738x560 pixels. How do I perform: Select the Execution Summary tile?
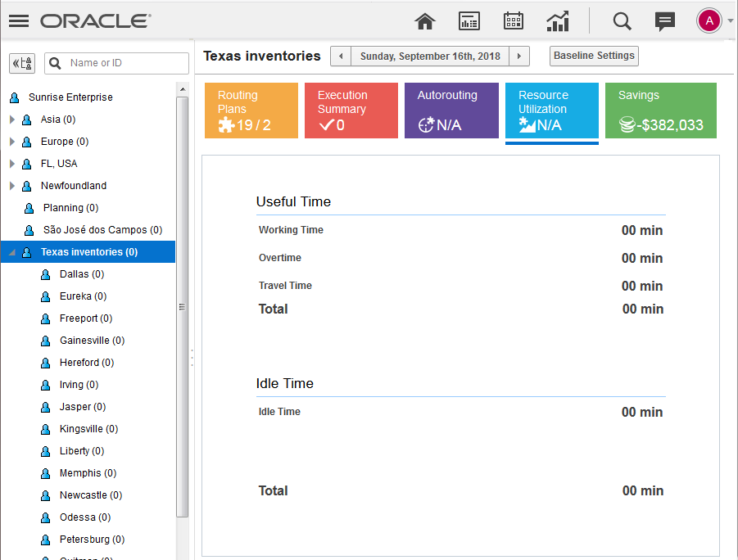tap(351, 111)
